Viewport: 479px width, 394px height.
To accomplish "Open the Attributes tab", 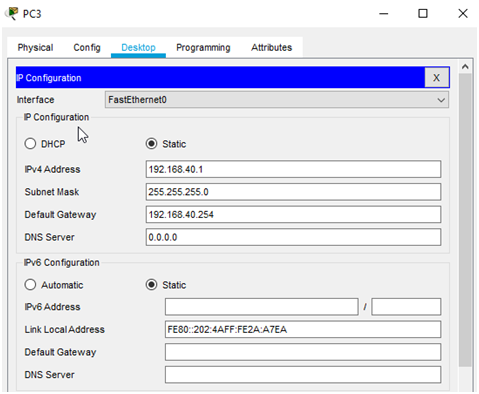I will (272, 47).
